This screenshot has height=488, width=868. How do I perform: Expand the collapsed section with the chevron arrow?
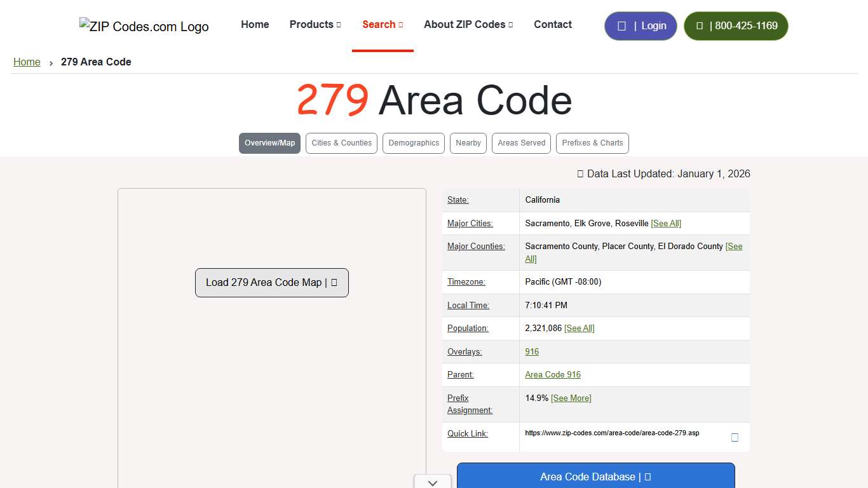432,482
